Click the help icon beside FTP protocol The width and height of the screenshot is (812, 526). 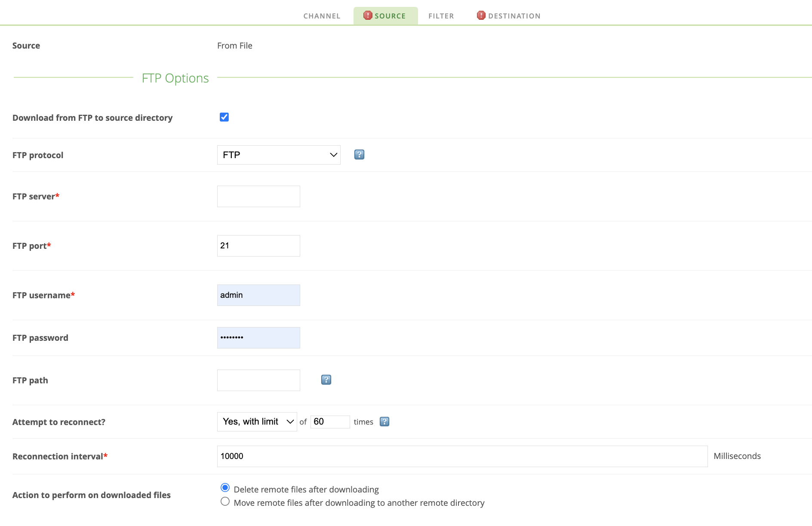359,155
